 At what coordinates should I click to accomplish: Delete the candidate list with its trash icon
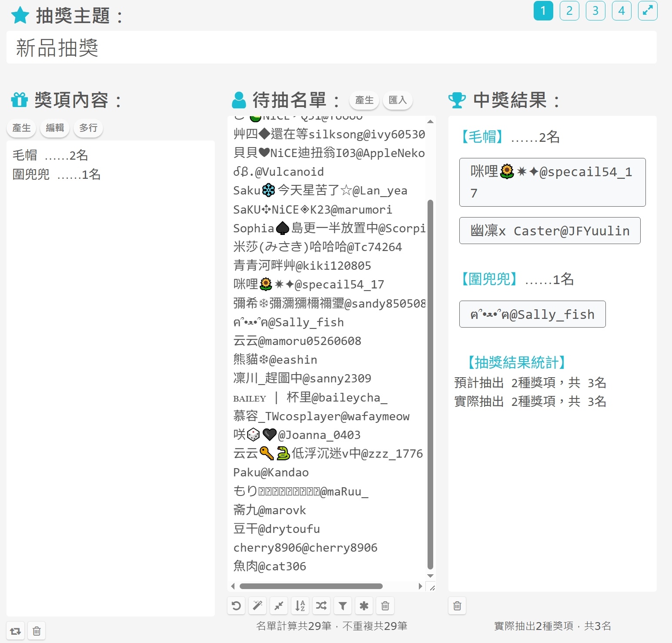(385, 606)
